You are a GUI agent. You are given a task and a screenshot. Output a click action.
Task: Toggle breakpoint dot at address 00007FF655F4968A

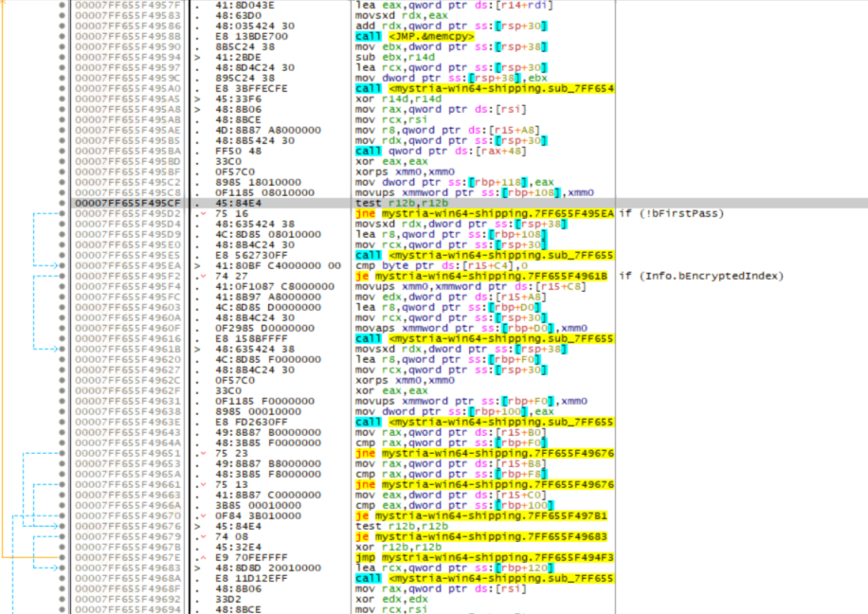[x=62, y=579]
